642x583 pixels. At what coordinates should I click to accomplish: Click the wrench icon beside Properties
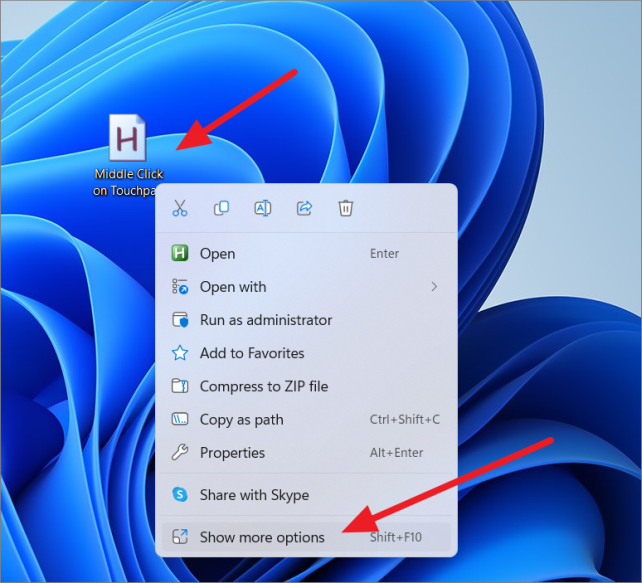click(x=180, y=452)
